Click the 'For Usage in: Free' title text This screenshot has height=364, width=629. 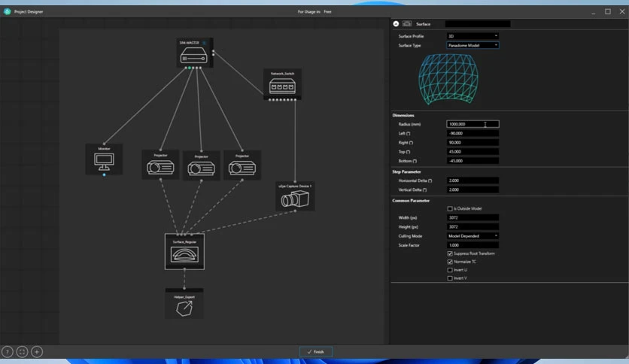point(314,11)
